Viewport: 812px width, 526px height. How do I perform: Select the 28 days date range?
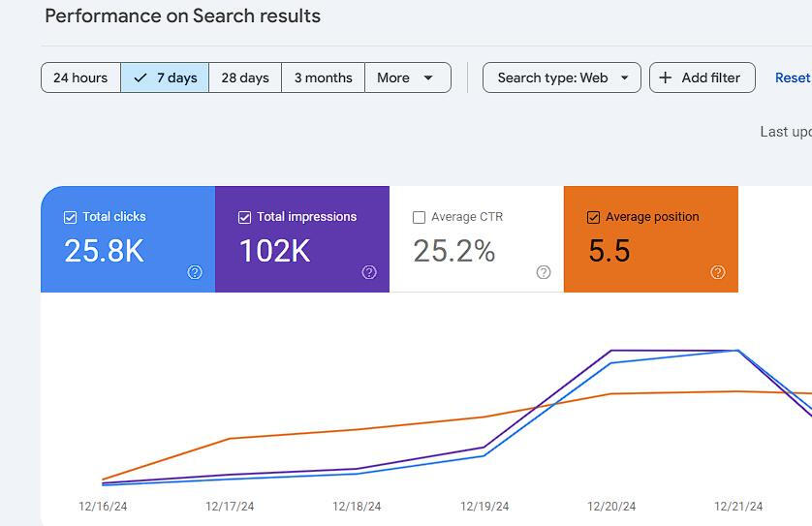[x=245, y=77]
